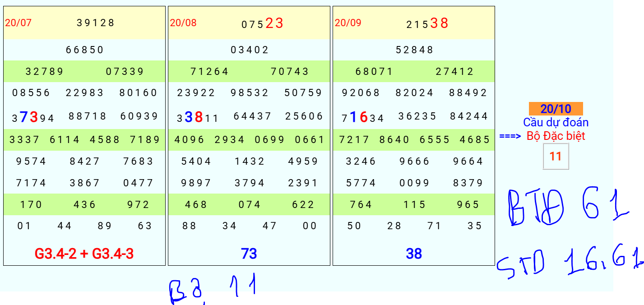The width and height of the screenshot is (644, 305).
Task: Click the three-digit number 965
Action: point(468,204)
